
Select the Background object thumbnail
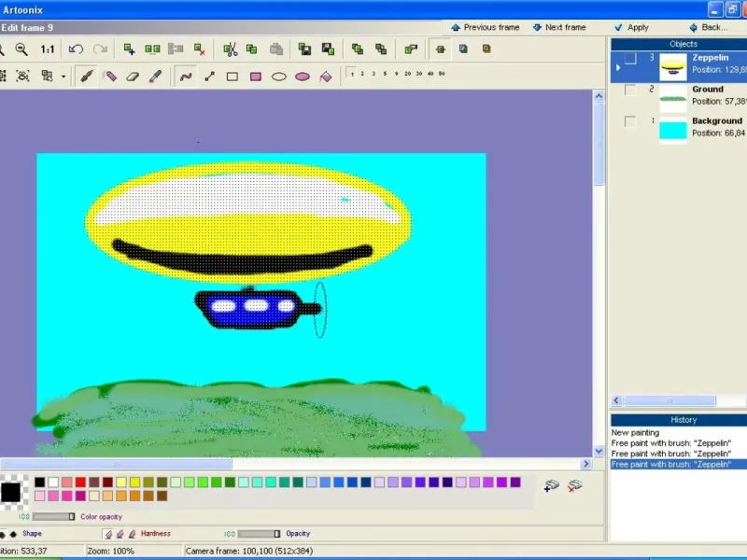(673, 130)
